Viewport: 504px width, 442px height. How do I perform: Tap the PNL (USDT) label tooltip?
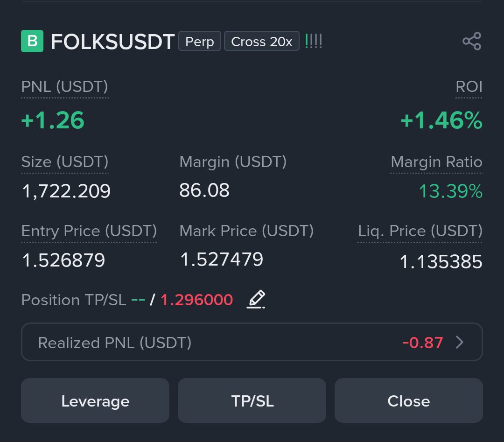64,87
